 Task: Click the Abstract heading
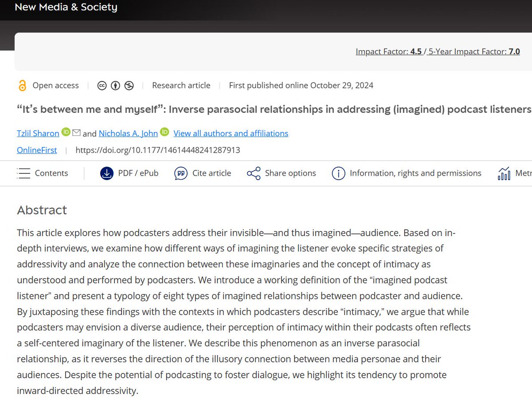coord(42,210)
